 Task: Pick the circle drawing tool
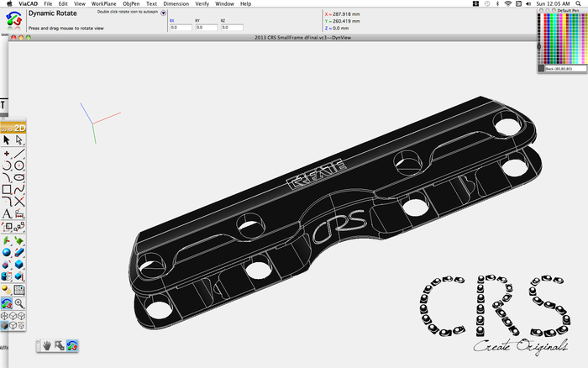(x=18, y=166)
